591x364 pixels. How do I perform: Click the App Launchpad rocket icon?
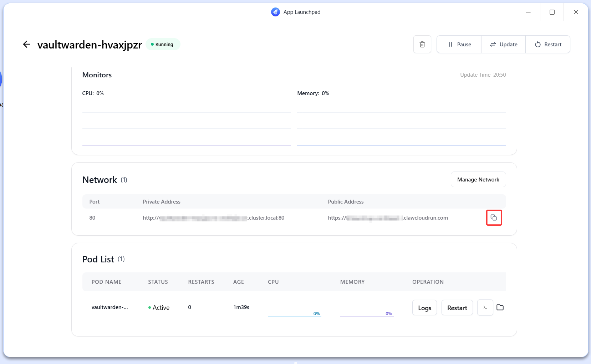point(275,12)
